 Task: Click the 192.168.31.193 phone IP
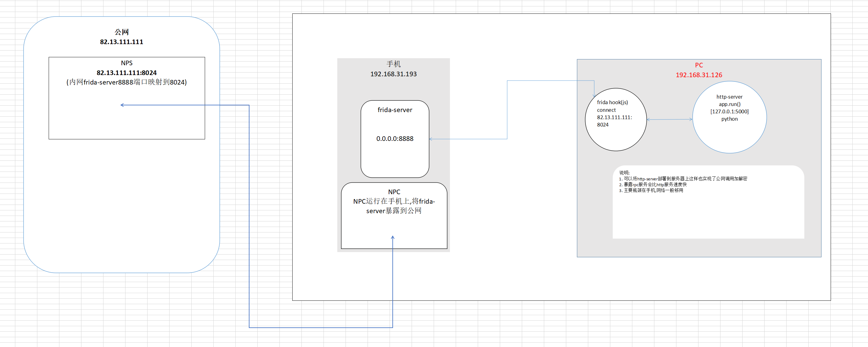coord(394,74)
